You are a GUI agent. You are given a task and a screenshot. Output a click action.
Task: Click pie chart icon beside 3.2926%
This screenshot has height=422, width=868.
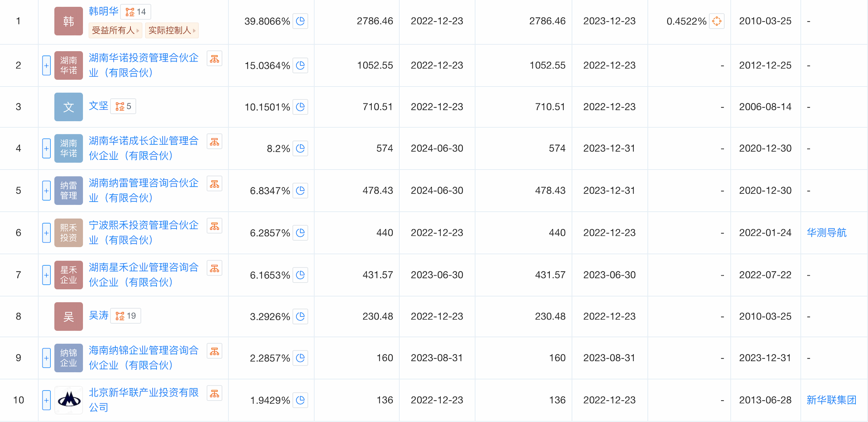[300, 316]
